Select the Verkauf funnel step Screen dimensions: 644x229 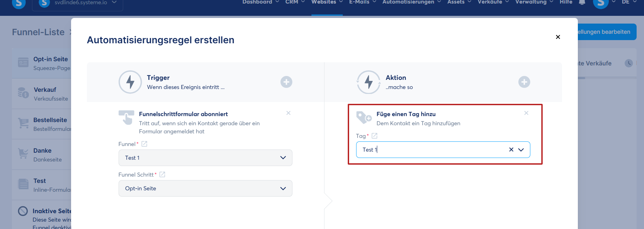pos(42,94)
